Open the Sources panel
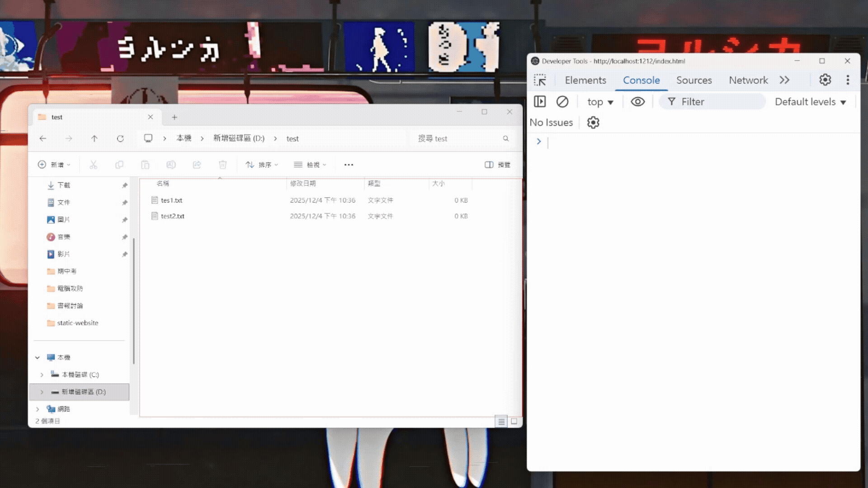868x488 pixels. [x=694, y=80]
